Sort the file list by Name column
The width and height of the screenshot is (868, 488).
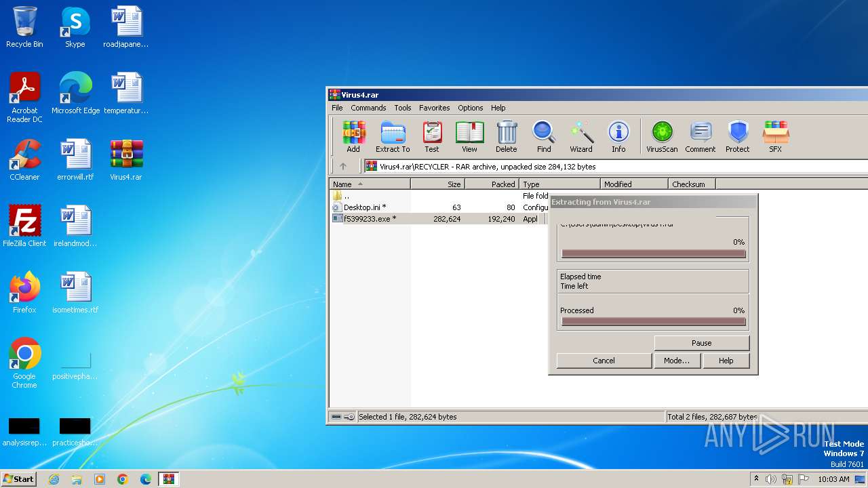(x=370, y=184)
